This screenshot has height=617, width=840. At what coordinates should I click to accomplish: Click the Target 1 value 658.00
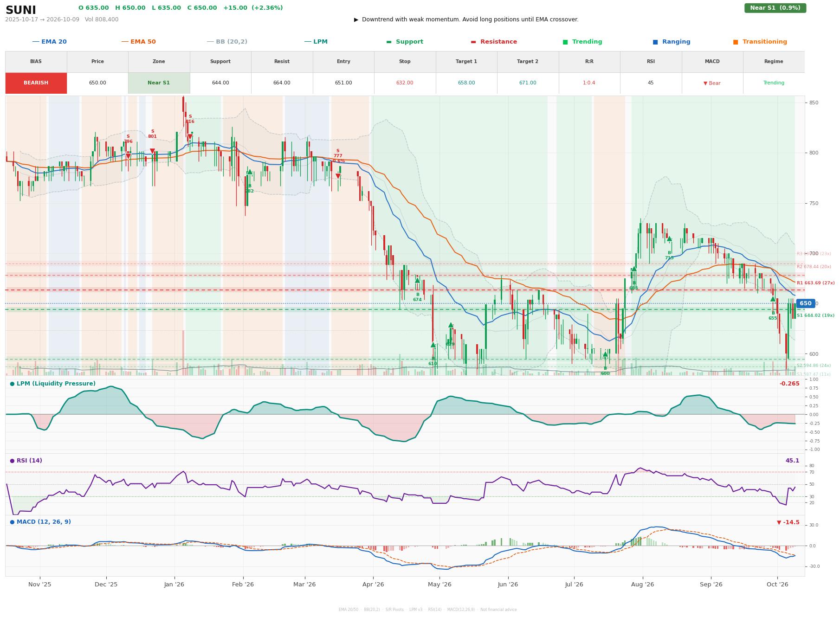tap(466, 83)
